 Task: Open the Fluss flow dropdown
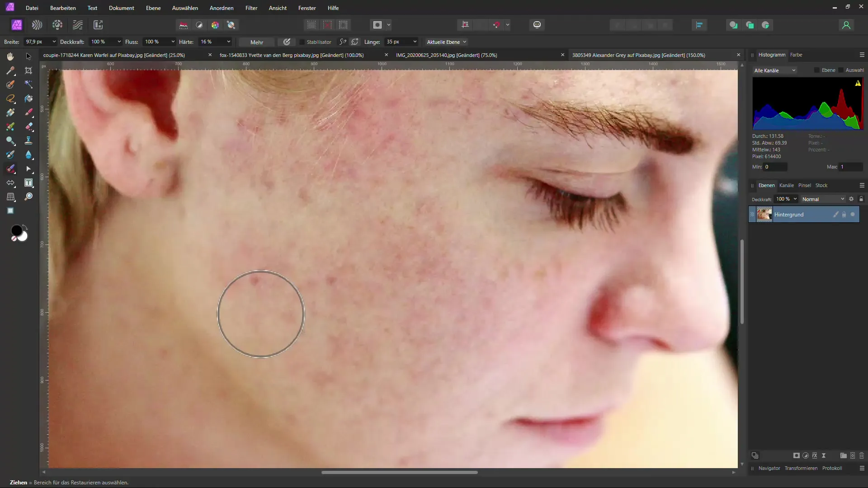[x=173, y=42]
